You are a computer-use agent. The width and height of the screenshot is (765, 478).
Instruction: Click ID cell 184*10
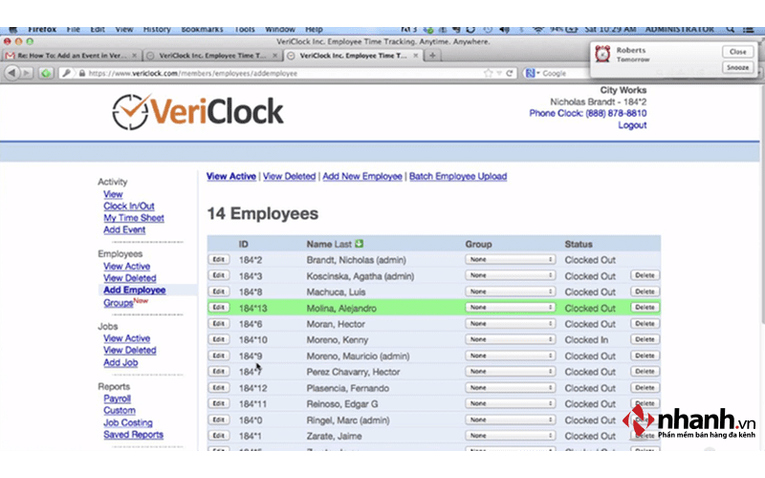(253, 340)
